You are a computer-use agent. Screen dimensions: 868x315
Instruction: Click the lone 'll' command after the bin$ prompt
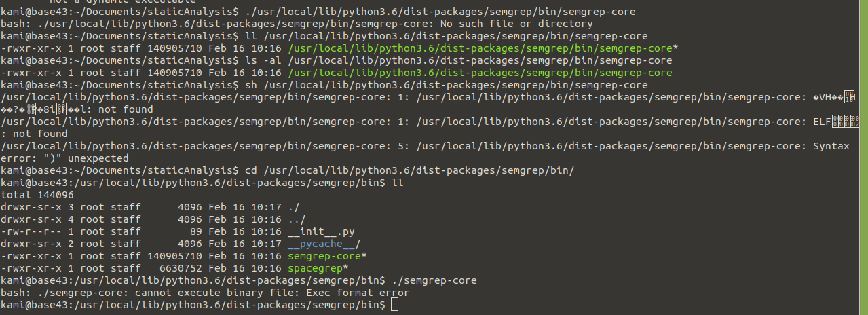[x=398, y=183]
